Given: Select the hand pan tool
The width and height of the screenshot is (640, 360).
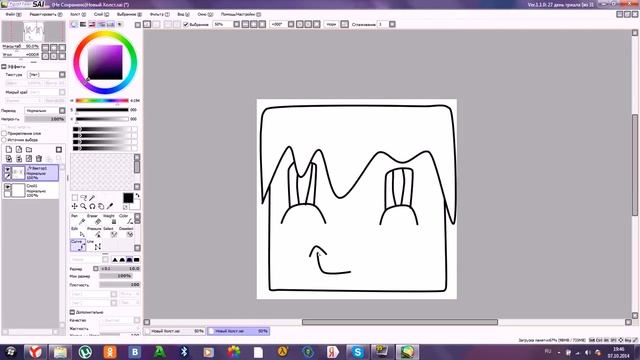Looking at the screenshot, I should coord(101,207).
